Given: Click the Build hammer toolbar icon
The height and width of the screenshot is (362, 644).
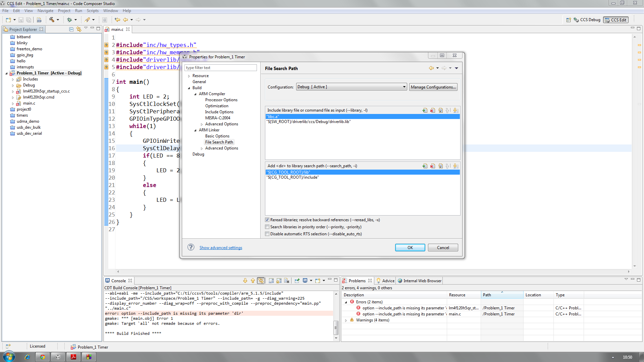Looking at the screenshot, I should pyautogui.click(x=52, y=20).
